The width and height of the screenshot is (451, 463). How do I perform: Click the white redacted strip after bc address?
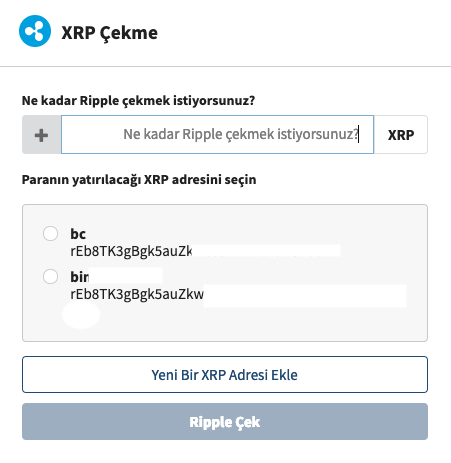[x=267, y=251]
